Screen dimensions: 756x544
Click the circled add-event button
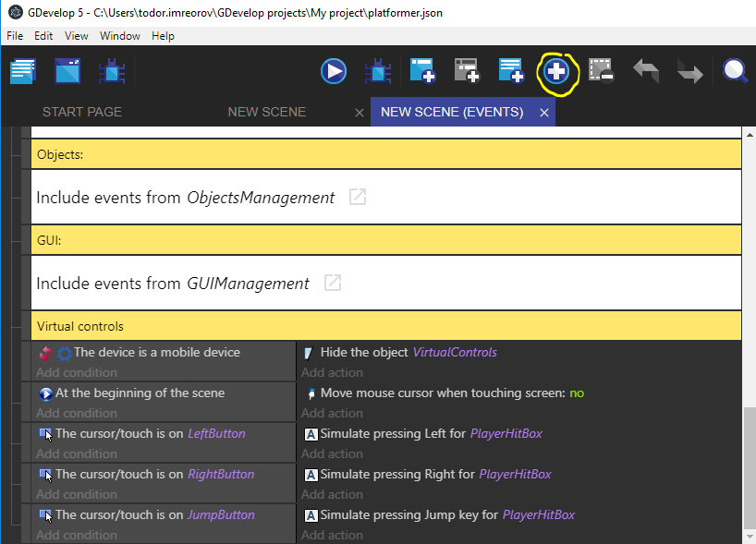click(557, 70)
